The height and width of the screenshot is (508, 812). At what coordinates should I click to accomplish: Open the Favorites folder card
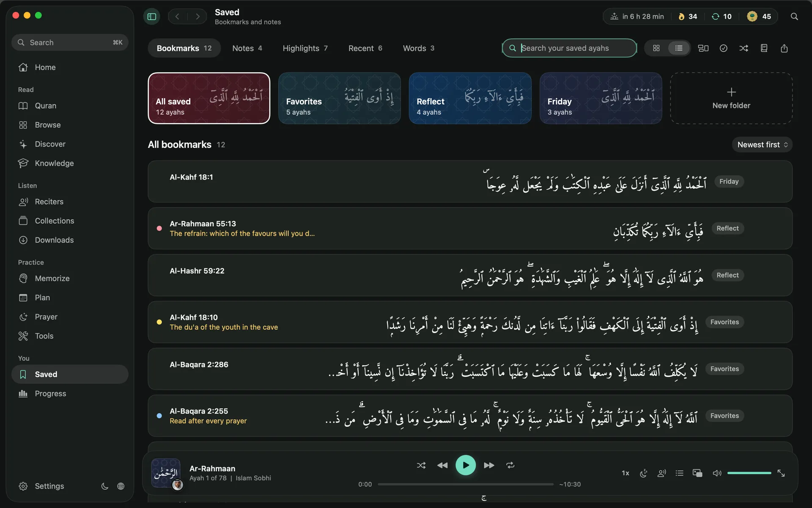[x=340, y=98]
